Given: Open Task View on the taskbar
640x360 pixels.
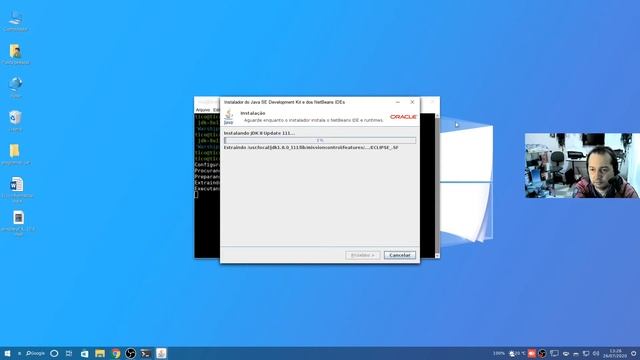Looking at the screenshot, I should (x=69, y=353).
